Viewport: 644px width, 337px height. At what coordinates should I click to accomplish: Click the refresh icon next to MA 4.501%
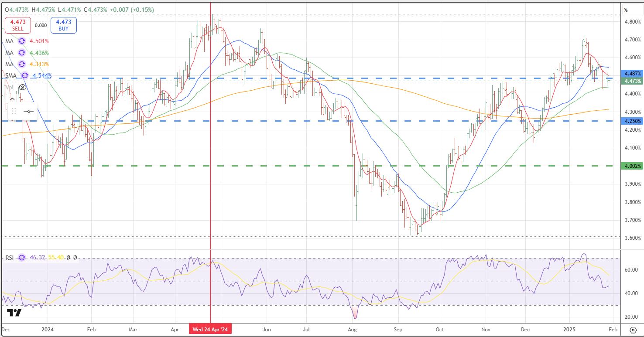click(x=21, y=41)
